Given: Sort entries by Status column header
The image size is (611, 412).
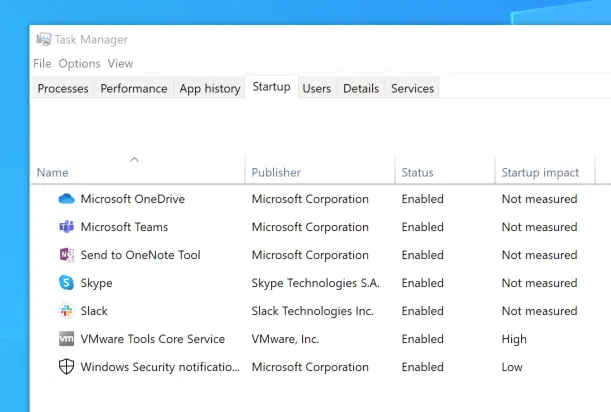Looking at the screenshot, I should tap(417, 173).
